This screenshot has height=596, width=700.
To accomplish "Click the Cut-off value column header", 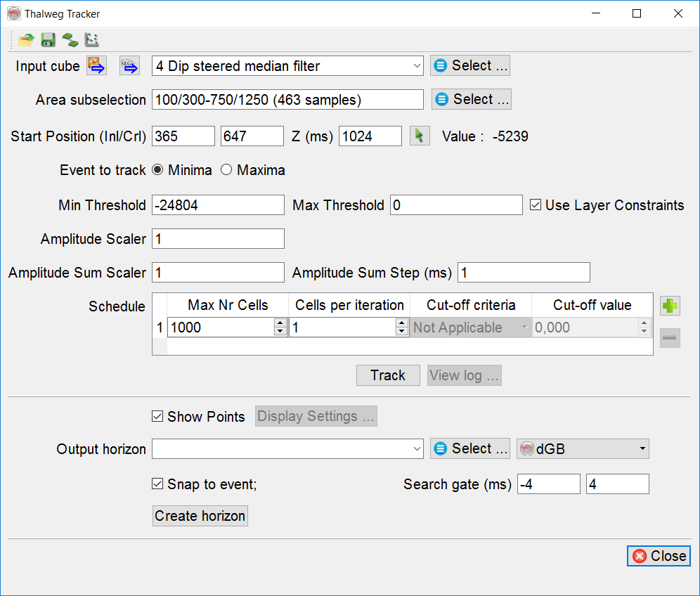I will [592, 305].
